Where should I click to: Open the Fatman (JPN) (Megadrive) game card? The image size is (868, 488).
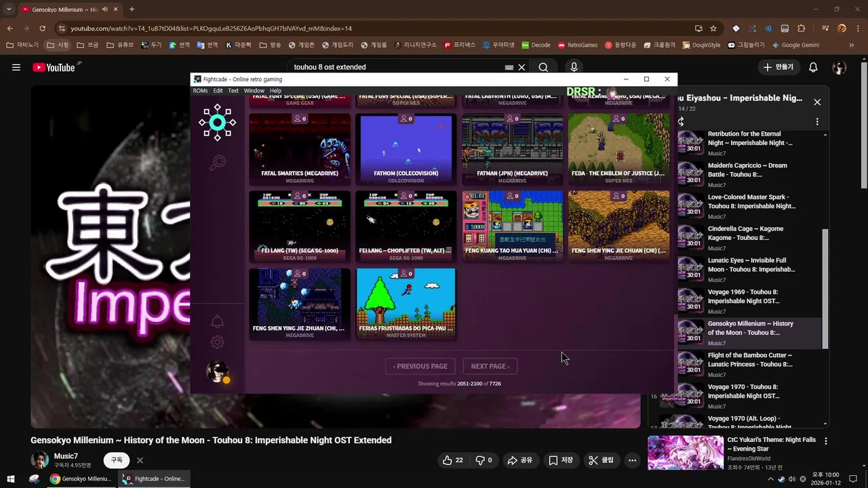pyautogui.click(x=512, y=149)
